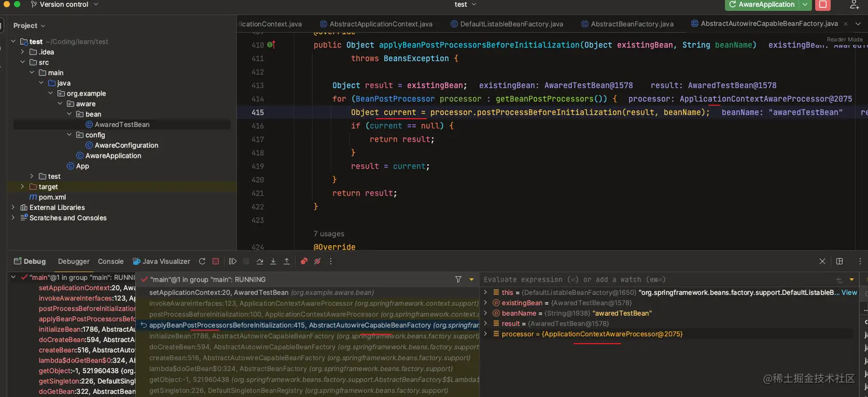This screenshot has width=868, height=397.
Task: Expand the existingBean variable
Action: click(x=486, y=303)
